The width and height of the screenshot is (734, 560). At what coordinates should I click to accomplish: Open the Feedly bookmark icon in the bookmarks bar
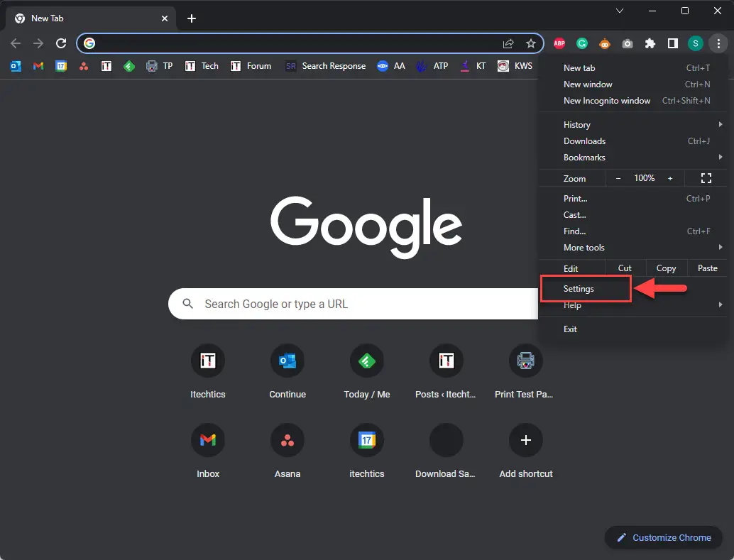[129, 66]
